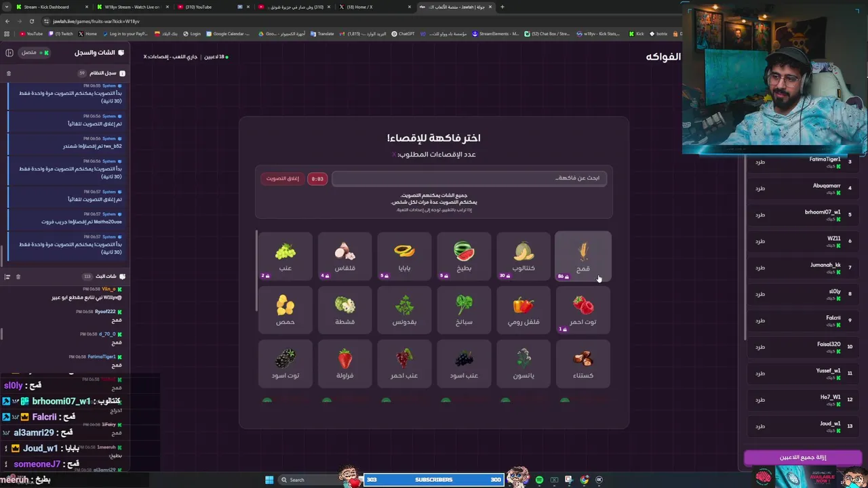
Task: Click log entry about twx_b52 elimination
Action: pyautogui.click(x=68, y=142)
